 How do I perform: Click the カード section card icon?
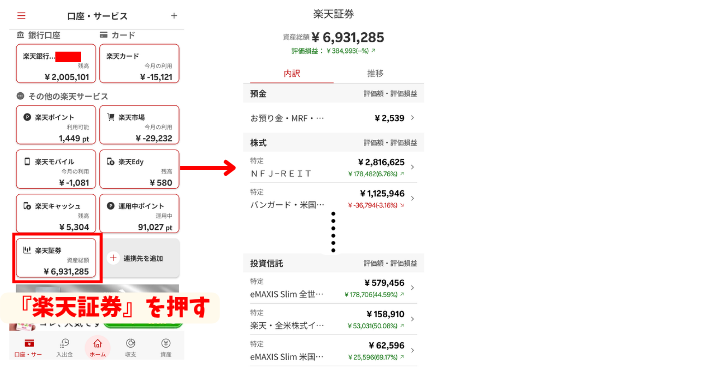[x=104, y=35]
